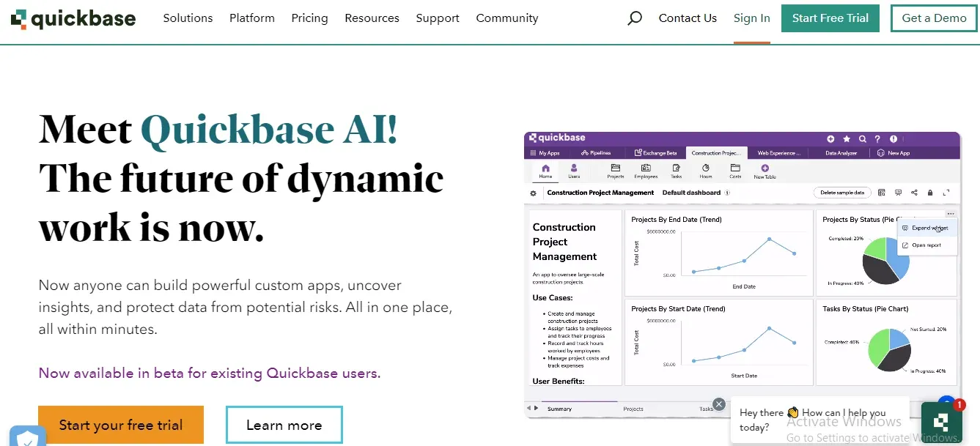Screen dimensions: 980x446
Task: Dismiss the chat greeting with the X
Action: pos(719,404)
